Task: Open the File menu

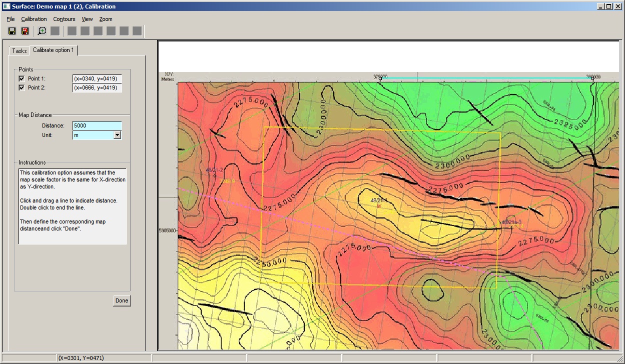Action: [x=11, y=19]
